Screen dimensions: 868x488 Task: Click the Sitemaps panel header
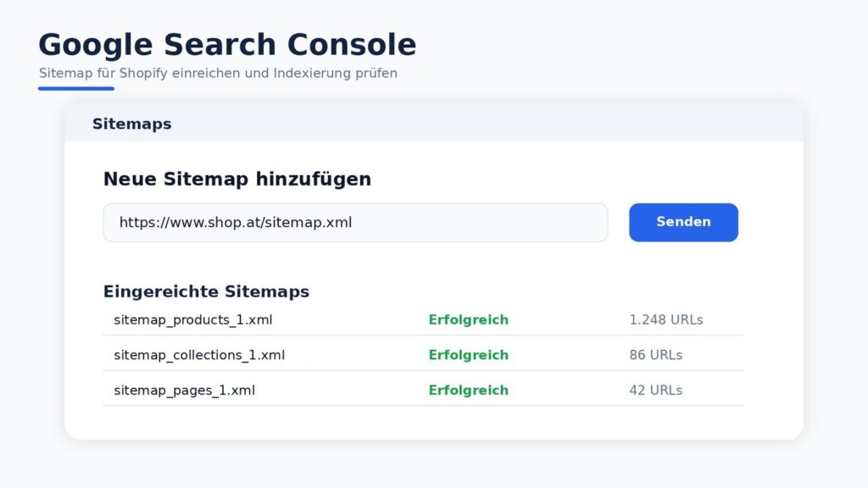[434, 124]
